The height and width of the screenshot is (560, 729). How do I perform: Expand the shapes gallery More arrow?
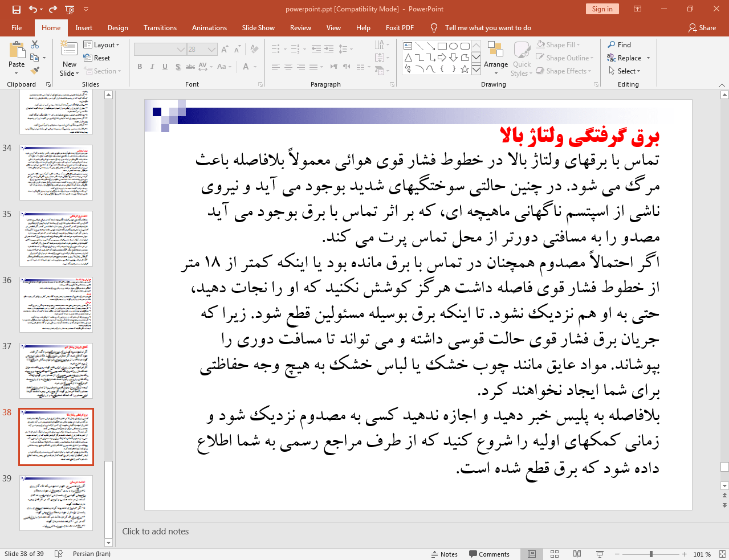(476, 69)
